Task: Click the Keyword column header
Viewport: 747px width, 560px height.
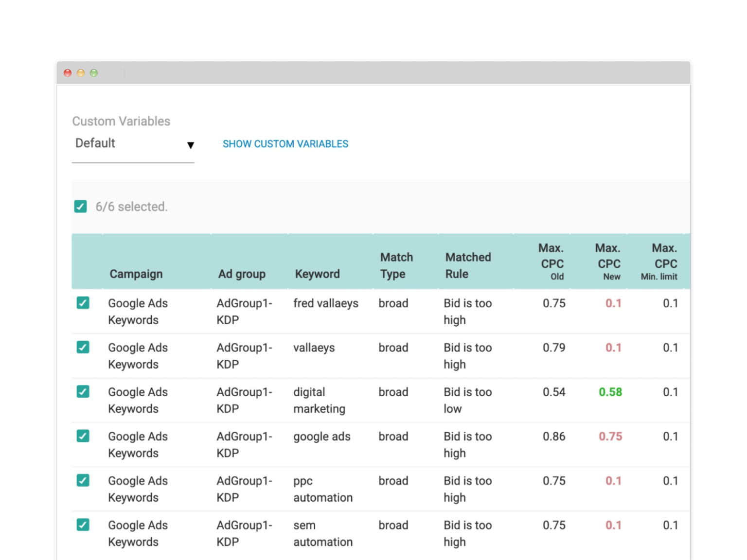Action: pos(317,274)
